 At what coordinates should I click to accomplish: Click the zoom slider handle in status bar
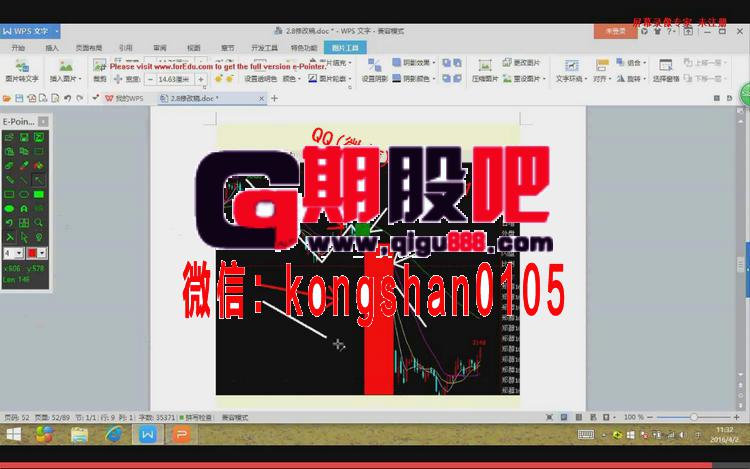tap(694, 417)
